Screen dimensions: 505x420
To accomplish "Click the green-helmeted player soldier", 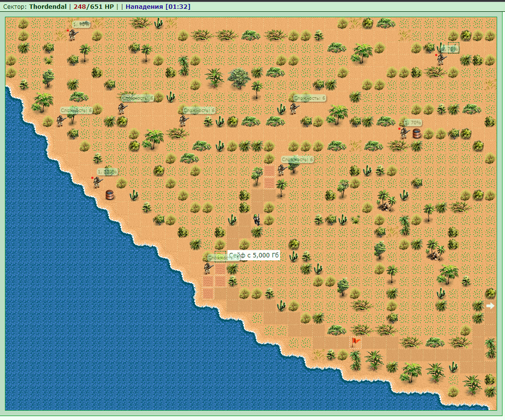I will pyautogui.click(x=257, y=220).
